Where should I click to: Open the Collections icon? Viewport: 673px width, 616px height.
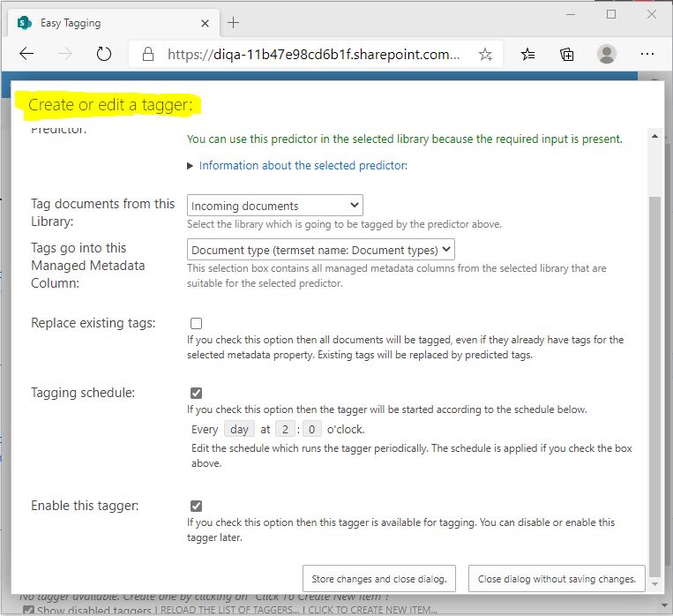coord(567,54)
